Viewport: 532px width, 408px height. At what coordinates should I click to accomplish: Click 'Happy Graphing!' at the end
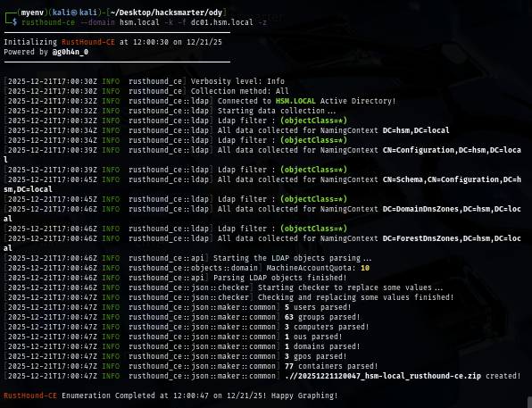(x=304, y=396)
